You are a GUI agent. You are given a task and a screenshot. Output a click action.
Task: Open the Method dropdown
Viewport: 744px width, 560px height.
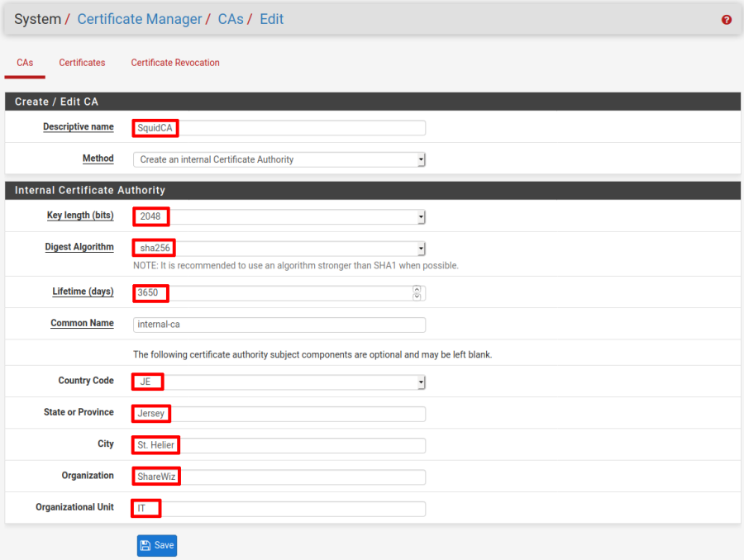point(279,159)
